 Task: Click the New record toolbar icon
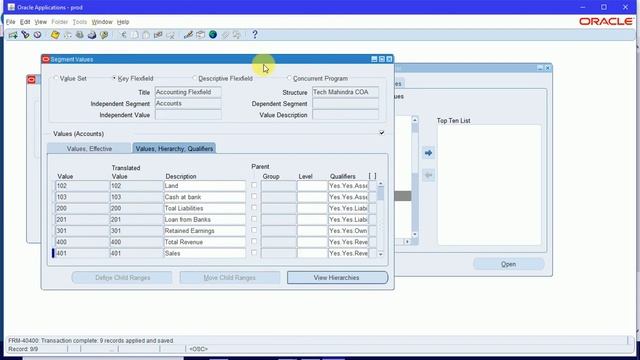[13, 35]
